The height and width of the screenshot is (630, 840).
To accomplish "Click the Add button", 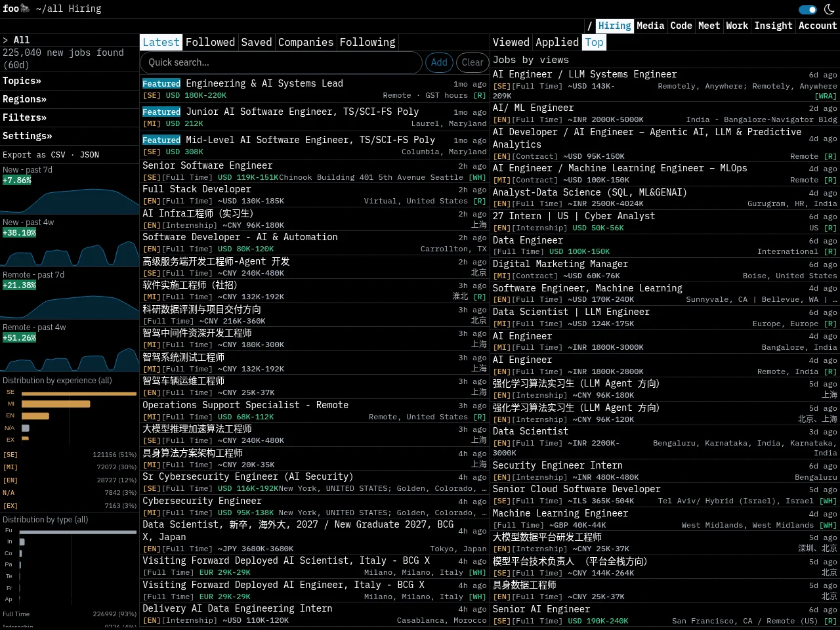I will pyautogui.click(x=439, y=62).
